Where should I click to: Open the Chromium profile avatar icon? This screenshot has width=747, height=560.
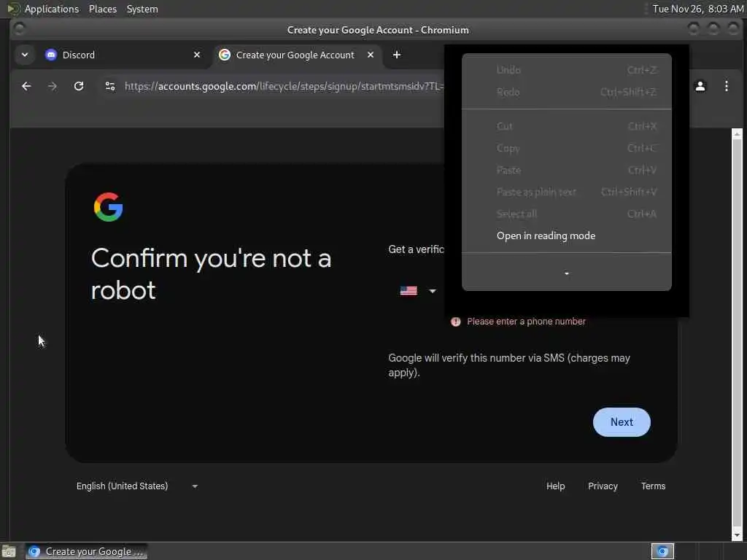[x=700, y=86]
